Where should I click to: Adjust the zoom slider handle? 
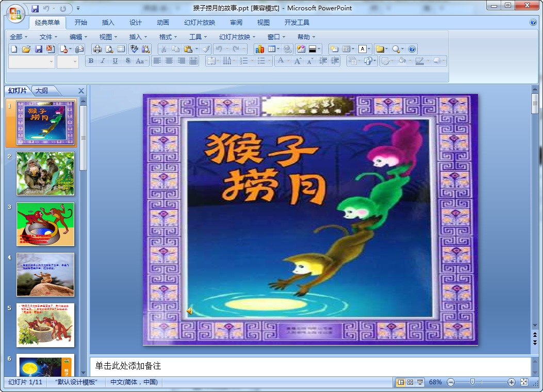click(472, 382)
